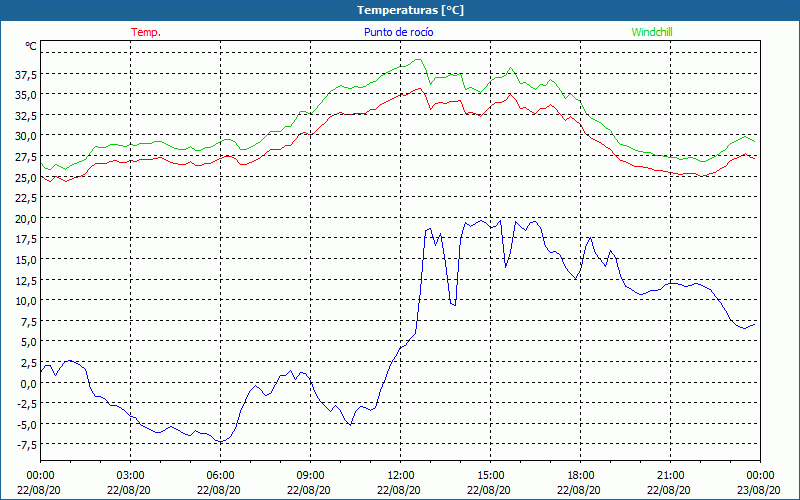Click the 25,0 y-axis value
Screen dimensions: 800x500
click(x=26, y=178)
